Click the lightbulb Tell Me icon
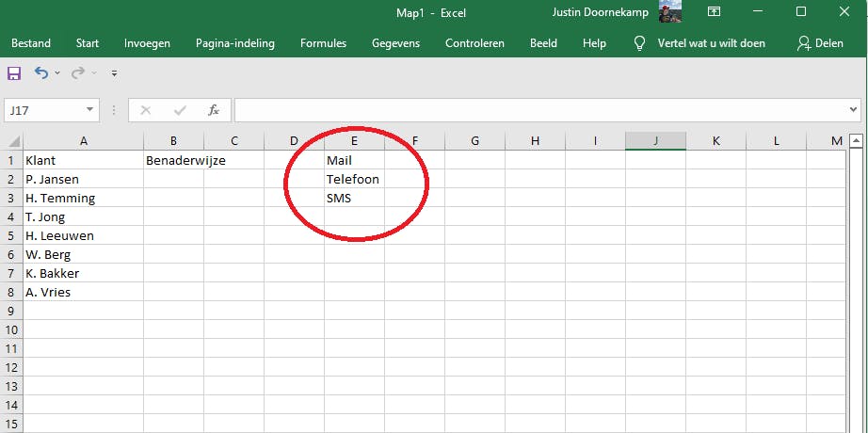Screen dimensions: 868x433 coord(640,43)
